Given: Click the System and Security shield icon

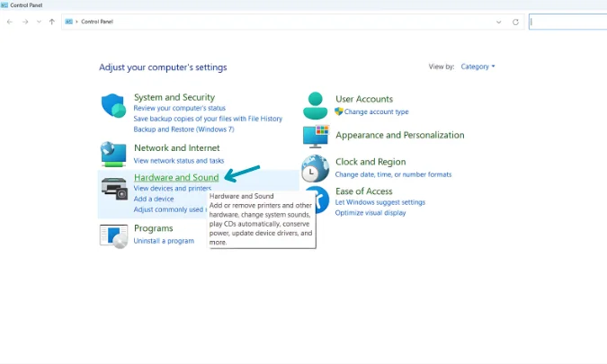Looking at the screenshot, I should point(113,105).
